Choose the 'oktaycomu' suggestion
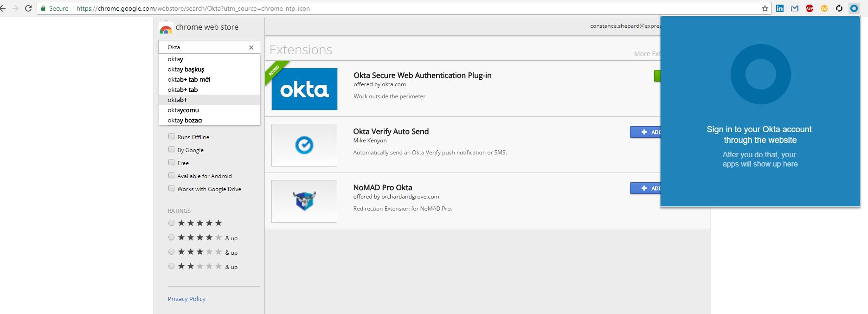This screenshot has height=314, width=868. point(209,110)
